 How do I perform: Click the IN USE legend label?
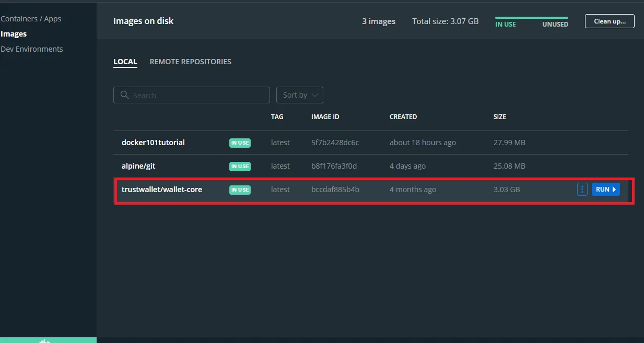[506, 25]
